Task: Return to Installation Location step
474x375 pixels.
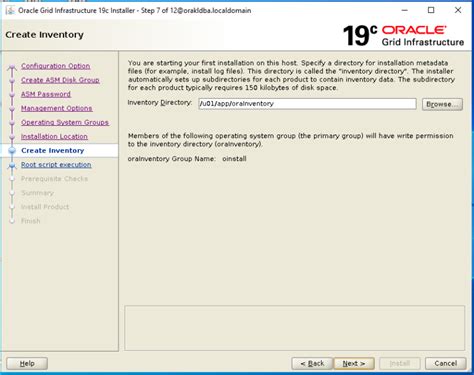Action: 54,136
